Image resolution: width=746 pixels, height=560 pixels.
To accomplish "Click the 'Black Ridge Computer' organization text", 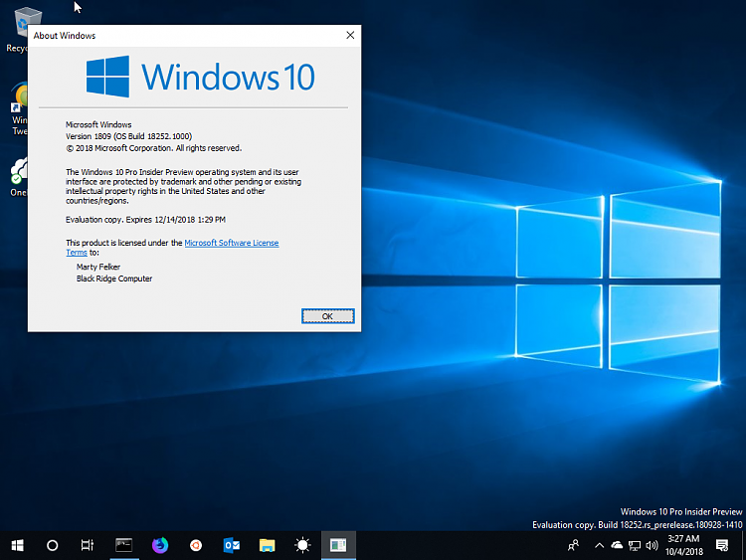I will point(114,279).
